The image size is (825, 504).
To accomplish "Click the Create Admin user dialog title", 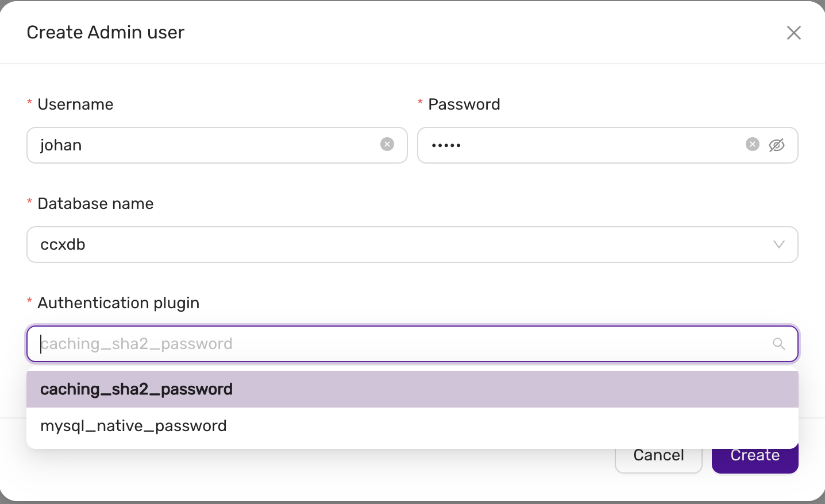I will coord(105,32).
